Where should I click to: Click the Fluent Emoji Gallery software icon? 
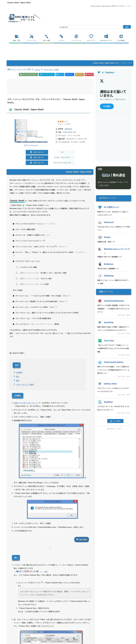coord(100,362)
